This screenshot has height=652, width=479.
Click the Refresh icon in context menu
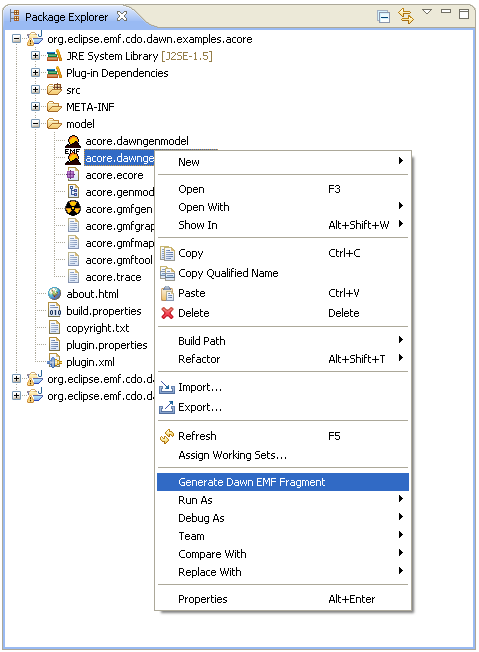tap(167, 436)
